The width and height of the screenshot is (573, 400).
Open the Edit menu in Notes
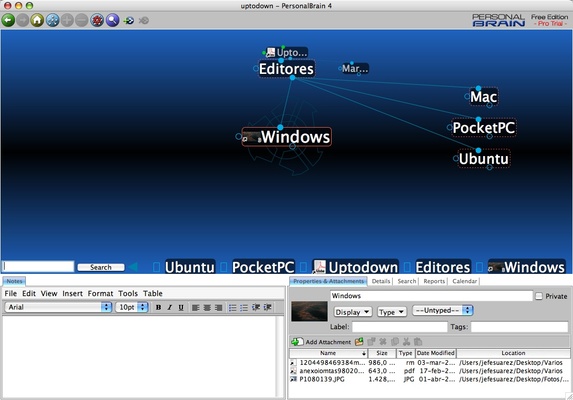point(29,293)
